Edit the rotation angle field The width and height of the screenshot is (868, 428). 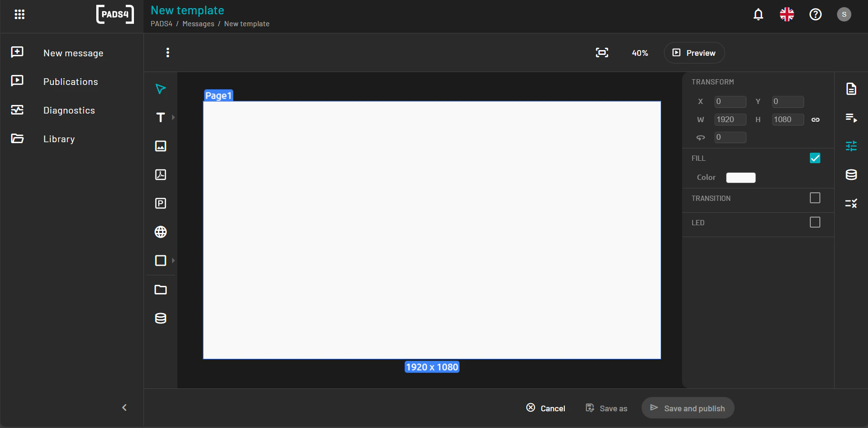coord(730,137)
